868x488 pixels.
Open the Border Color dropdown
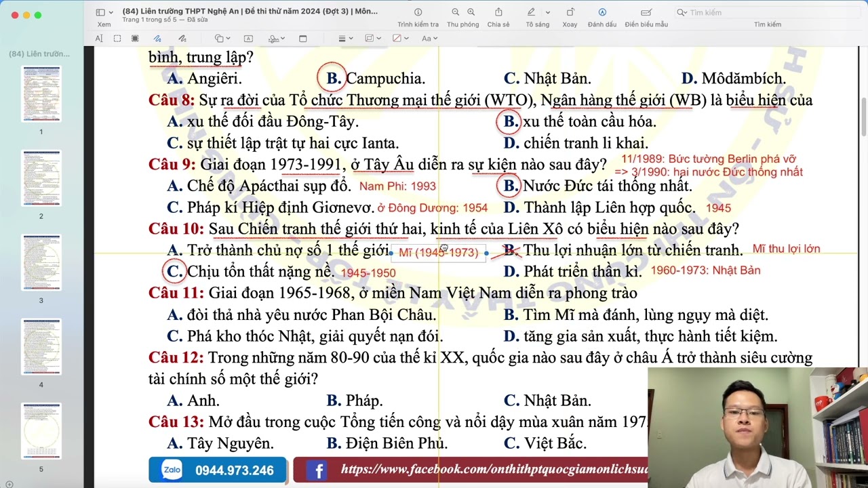[372, 39]
